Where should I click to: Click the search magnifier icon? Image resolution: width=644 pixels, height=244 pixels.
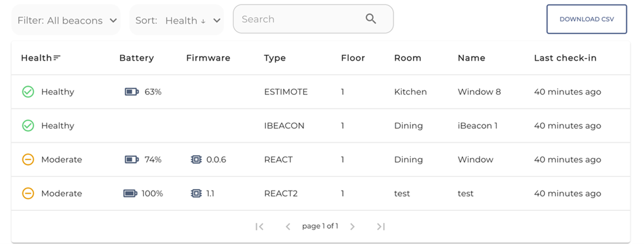coord(371,19)
